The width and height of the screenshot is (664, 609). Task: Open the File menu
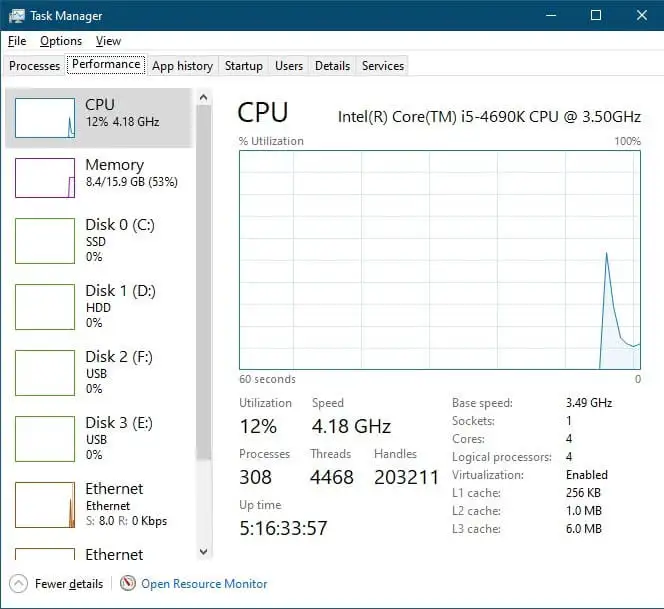(x=17, y=41)
